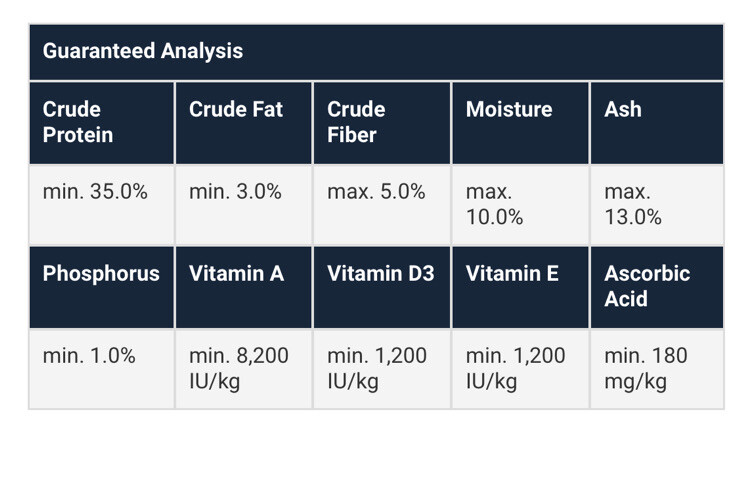Select the Phosphorus header cell
Viewport: 738px width, 501px height.
101,274
